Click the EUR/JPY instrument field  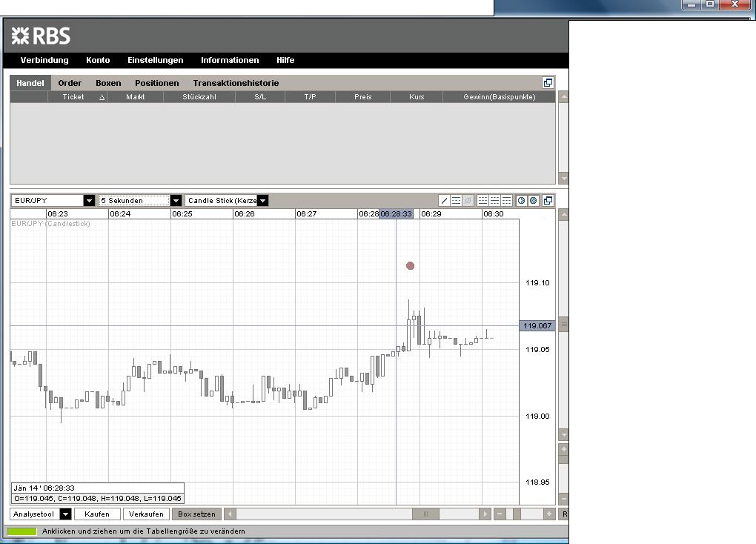pos(47,200)
